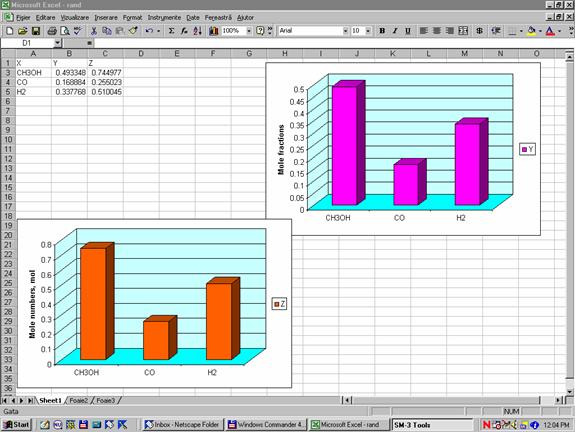This screenshot has height=432, width=575.
Task: Open the Paste Function fx icon
Action: (x=184, y=31)
